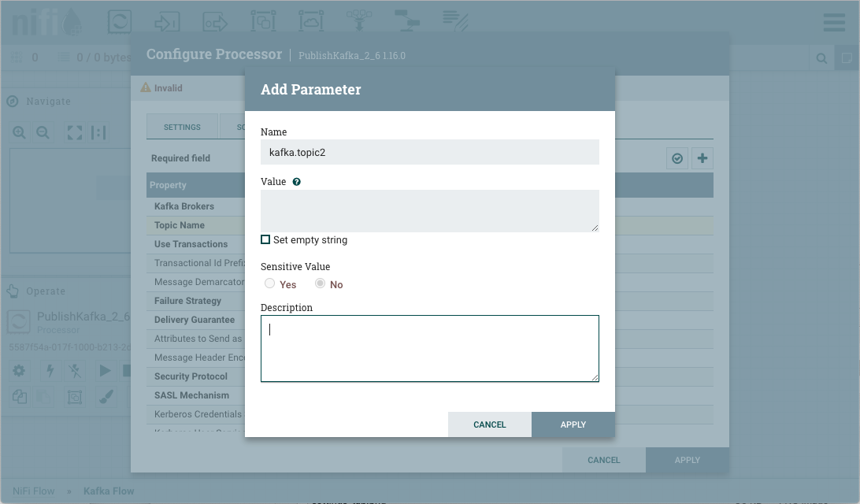Click the Funnel toolbar icon
The height and width of the screenshot is (504, 860).
tap(359, 22)
